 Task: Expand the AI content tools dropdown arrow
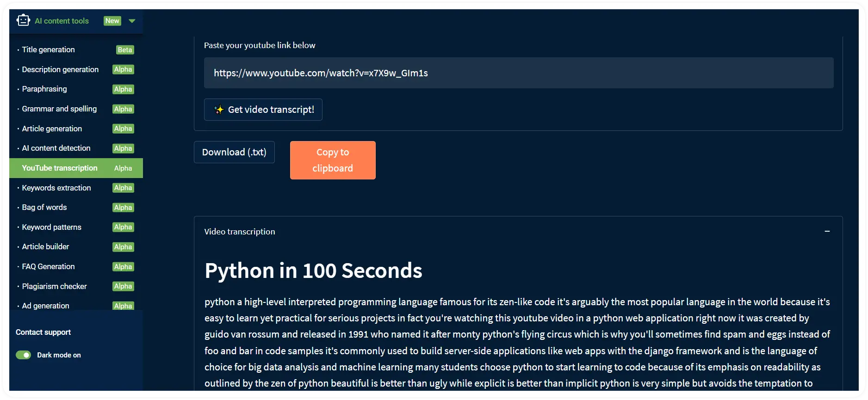[x=132, y=21]
